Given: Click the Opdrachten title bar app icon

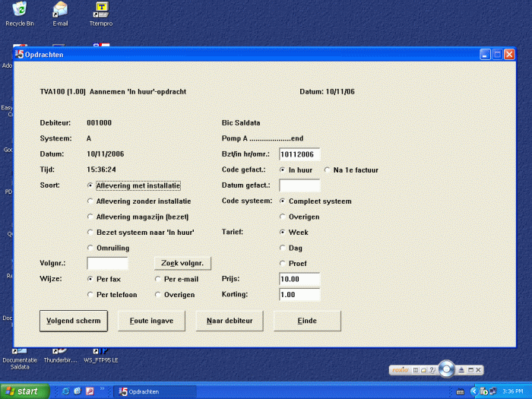Looking at the screenshot, I should [20, 55].
